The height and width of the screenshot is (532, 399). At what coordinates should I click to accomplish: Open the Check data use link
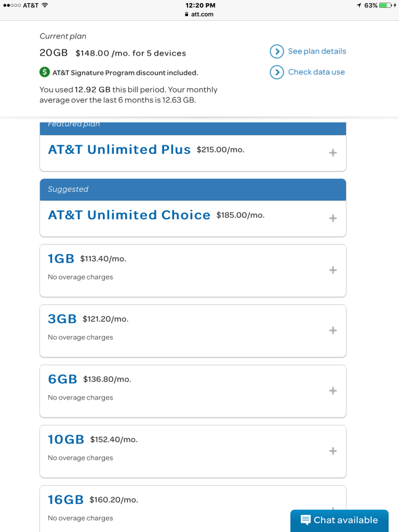tap(316, 72)
